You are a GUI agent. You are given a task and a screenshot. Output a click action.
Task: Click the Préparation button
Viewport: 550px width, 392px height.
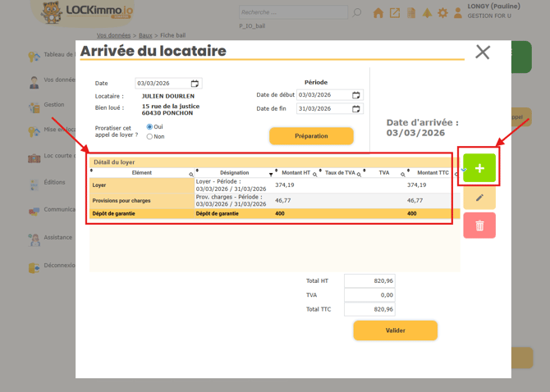311,135
